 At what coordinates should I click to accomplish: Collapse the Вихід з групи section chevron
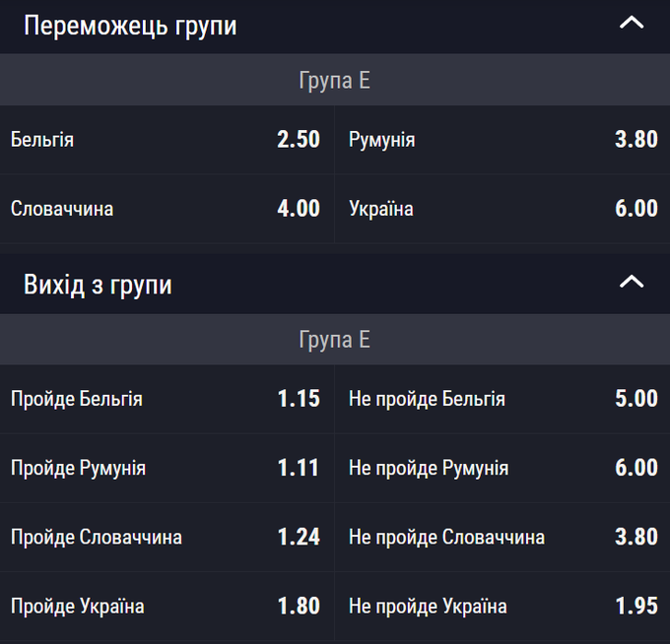631,284
